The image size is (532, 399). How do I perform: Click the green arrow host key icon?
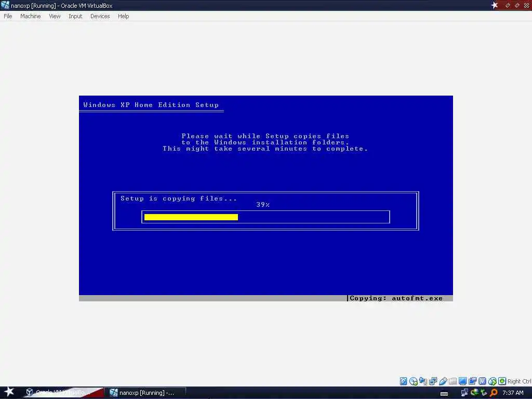[502, 381]
